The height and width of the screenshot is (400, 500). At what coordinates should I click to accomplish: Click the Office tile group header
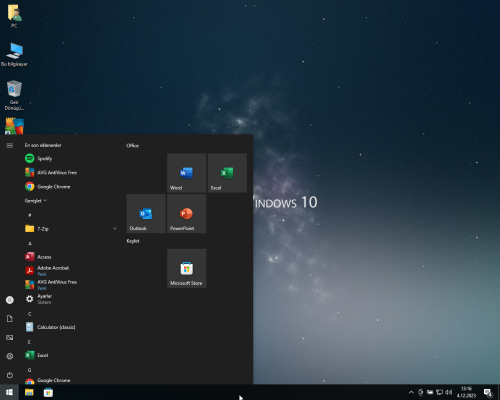132,145
